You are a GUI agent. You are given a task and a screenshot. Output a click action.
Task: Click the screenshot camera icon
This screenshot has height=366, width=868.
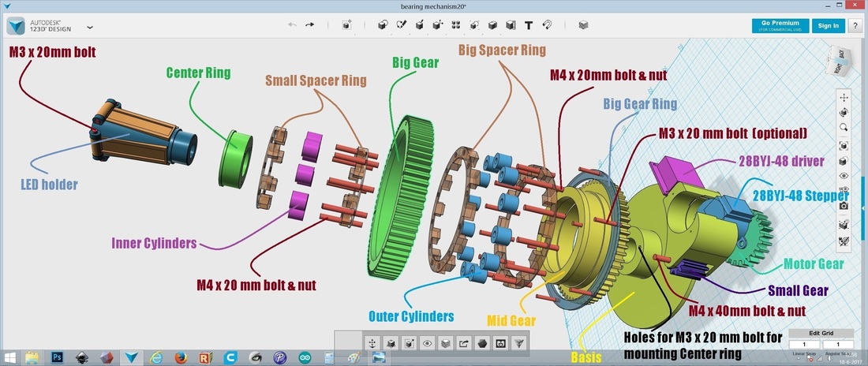(844, 206)
